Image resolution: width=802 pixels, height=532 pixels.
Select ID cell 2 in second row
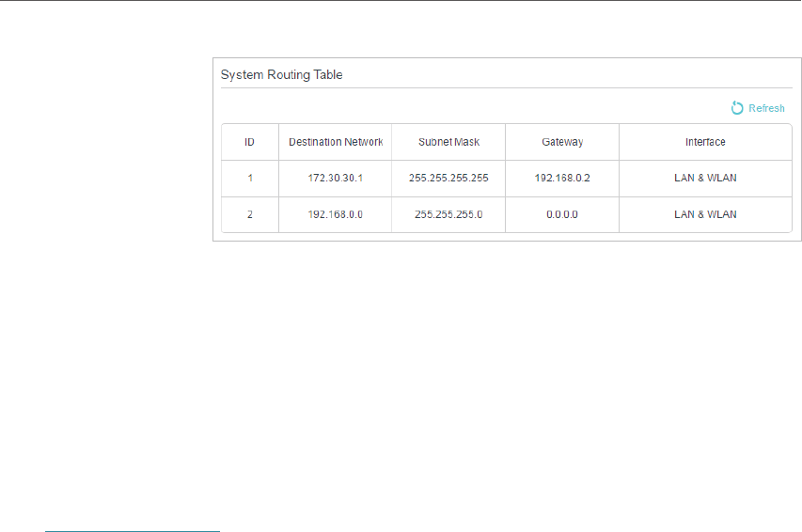[249, 215]
